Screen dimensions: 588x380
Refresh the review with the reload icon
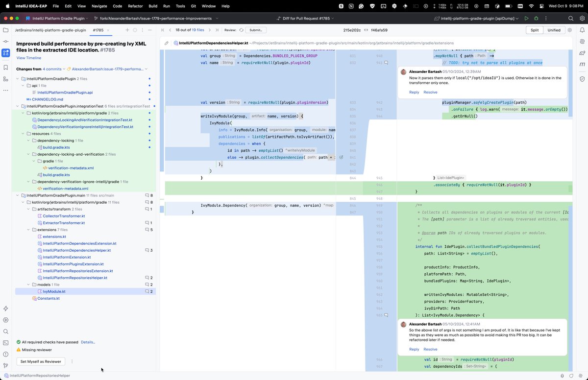click(x=241, y=30)
